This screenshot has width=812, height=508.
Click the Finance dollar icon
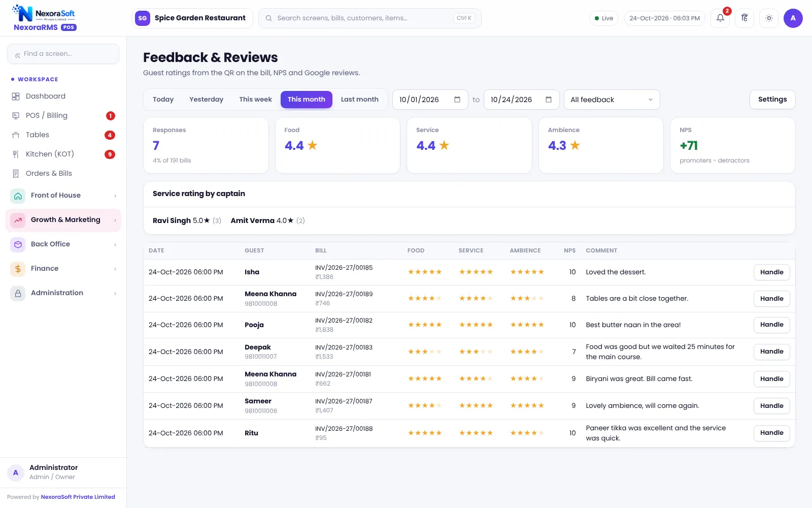18,269
